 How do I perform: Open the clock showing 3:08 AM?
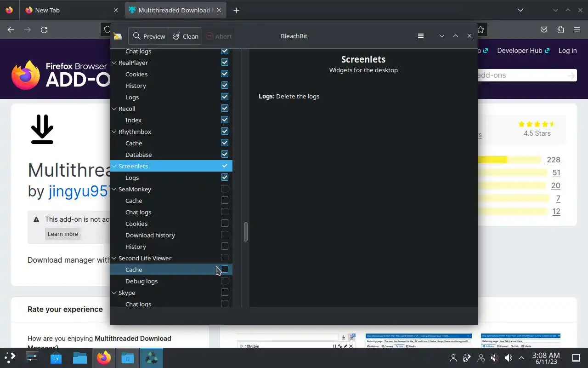(546, 358)
